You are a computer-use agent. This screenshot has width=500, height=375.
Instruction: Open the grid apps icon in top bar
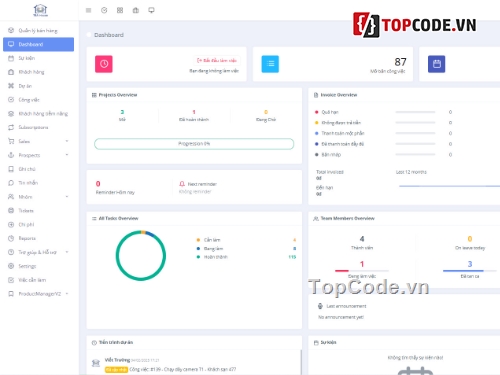click(x=120, y=10)
